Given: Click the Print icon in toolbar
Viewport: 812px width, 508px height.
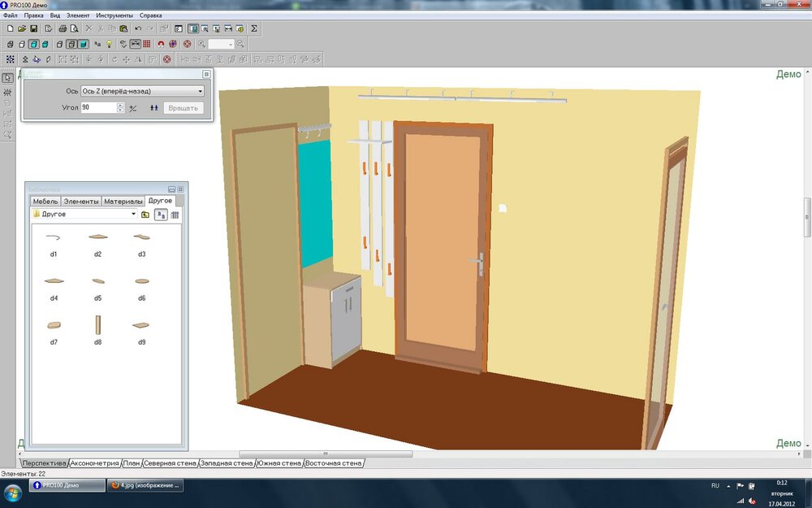Looking at the screenshot, I should pyautogui.click(x=62, y=28).
